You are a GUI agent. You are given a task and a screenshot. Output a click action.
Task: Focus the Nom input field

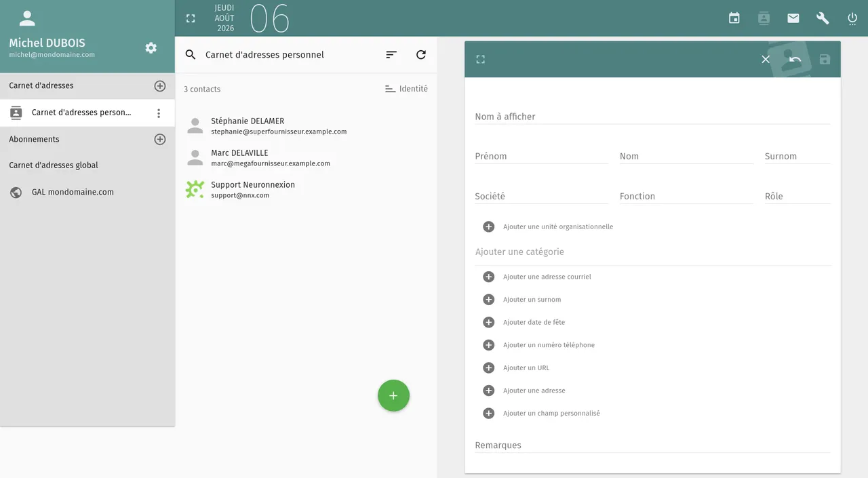(686, 156)
